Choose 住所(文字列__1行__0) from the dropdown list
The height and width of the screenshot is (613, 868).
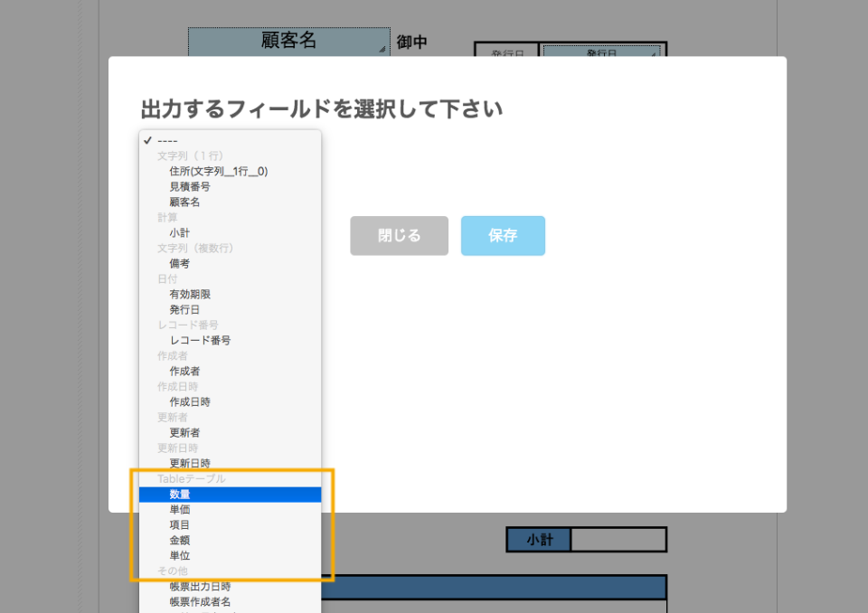tap(218, 171)
